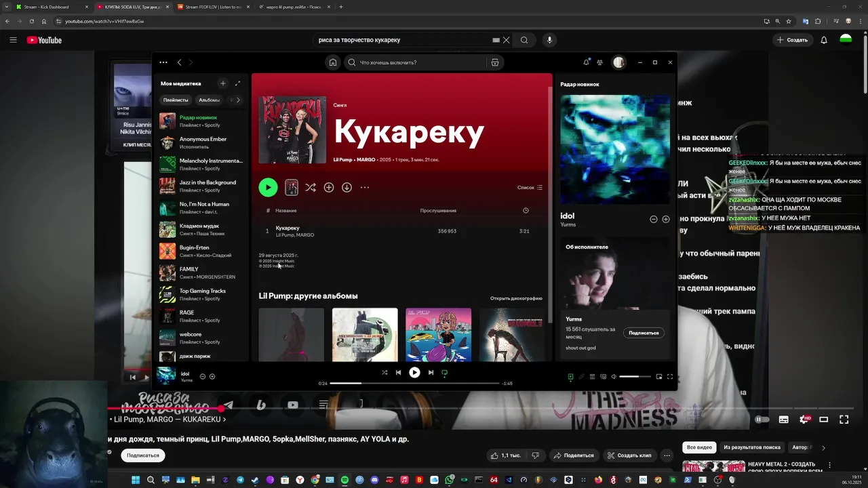
Task: Mute Spotify with the speaker icon
Action: [614, 376]
